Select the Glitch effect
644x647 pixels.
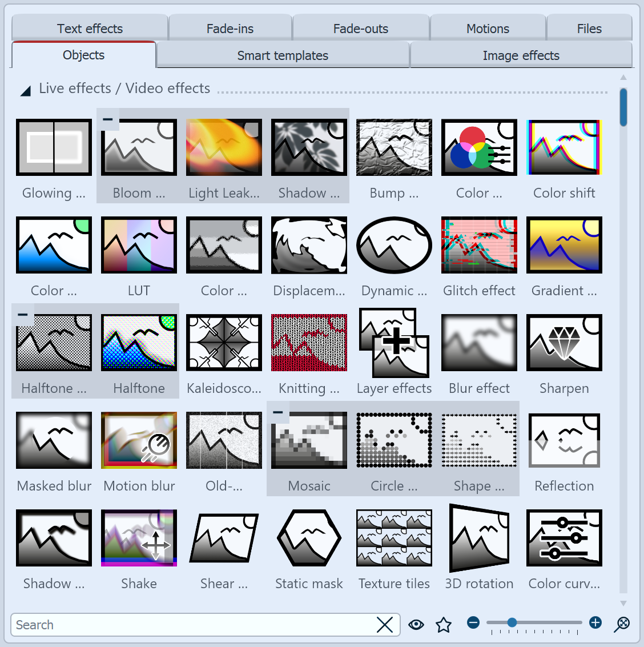click(479, 245)
